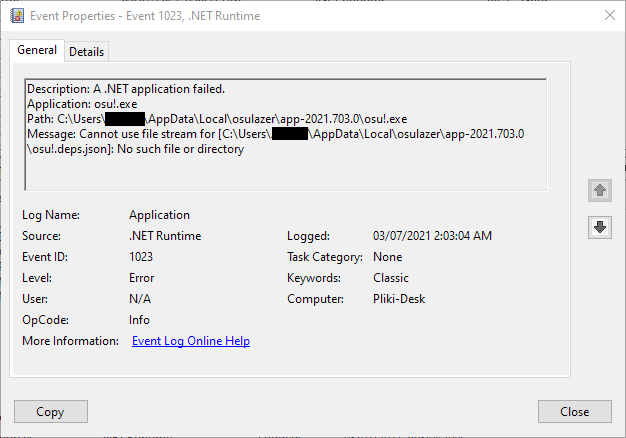The width and height of the screenshot is (626, 438).
Task: Click the OpCode value 'Info'
Action: pyautogui.click(x=139, y=320)
